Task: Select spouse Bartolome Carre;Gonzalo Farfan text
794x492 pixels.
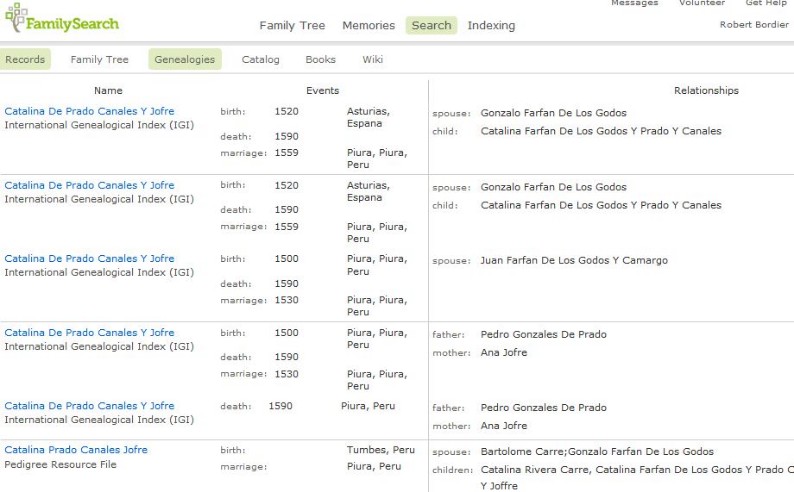Action: [597, 452]
